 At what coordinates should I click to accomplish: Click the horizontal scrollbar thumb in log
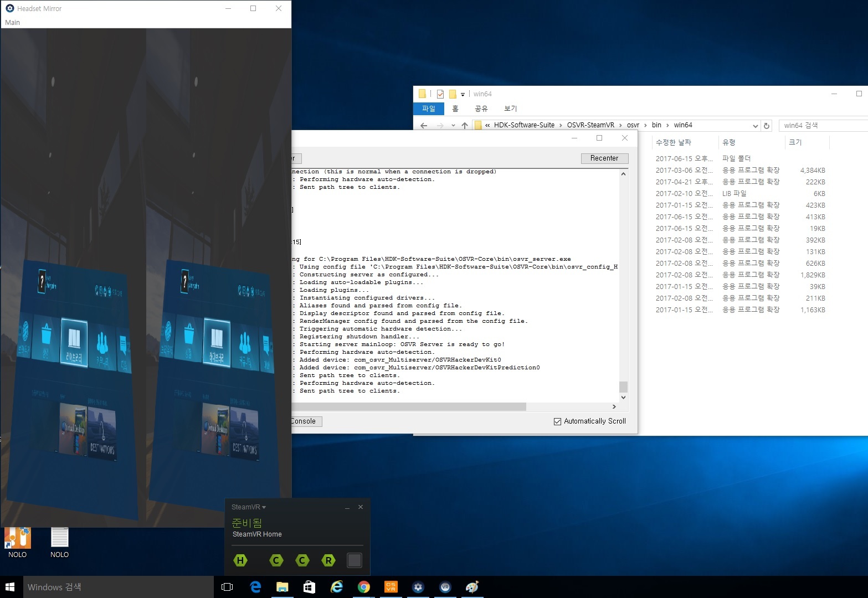pyautogui.click(x=409, y=407)
